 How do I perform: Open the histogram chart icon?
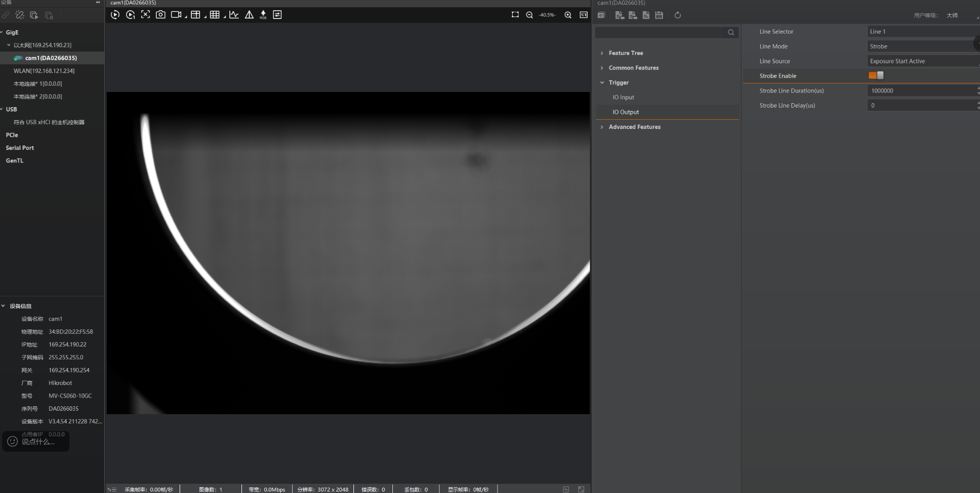[234, 15]
